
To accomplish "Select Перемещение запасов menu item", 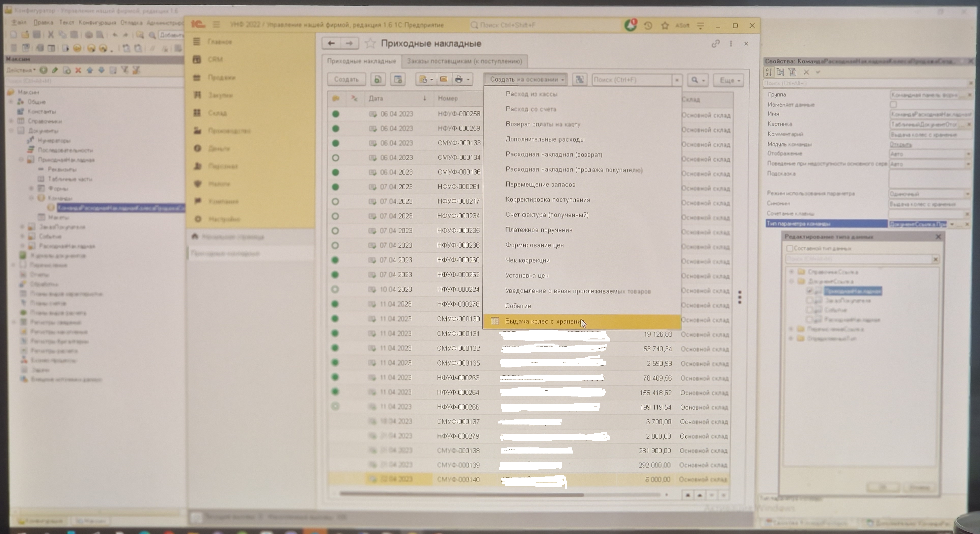I will [582, 185].
